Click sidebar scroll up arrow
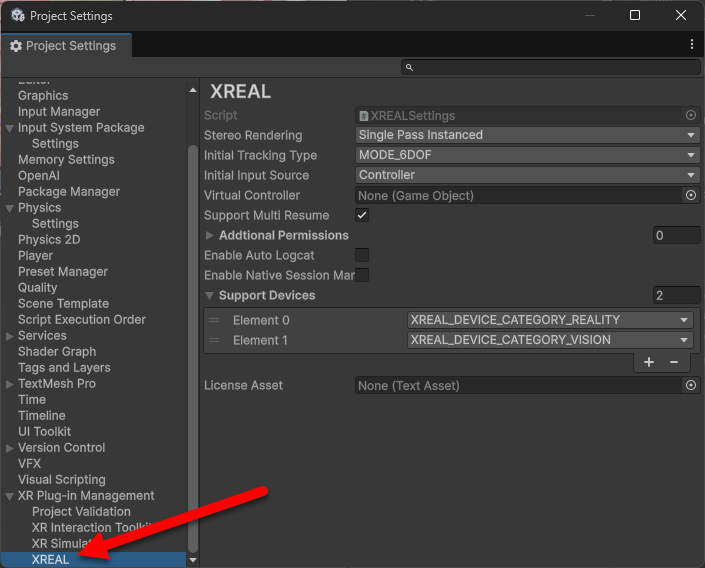Screen dimensions: 705x568 193,90
